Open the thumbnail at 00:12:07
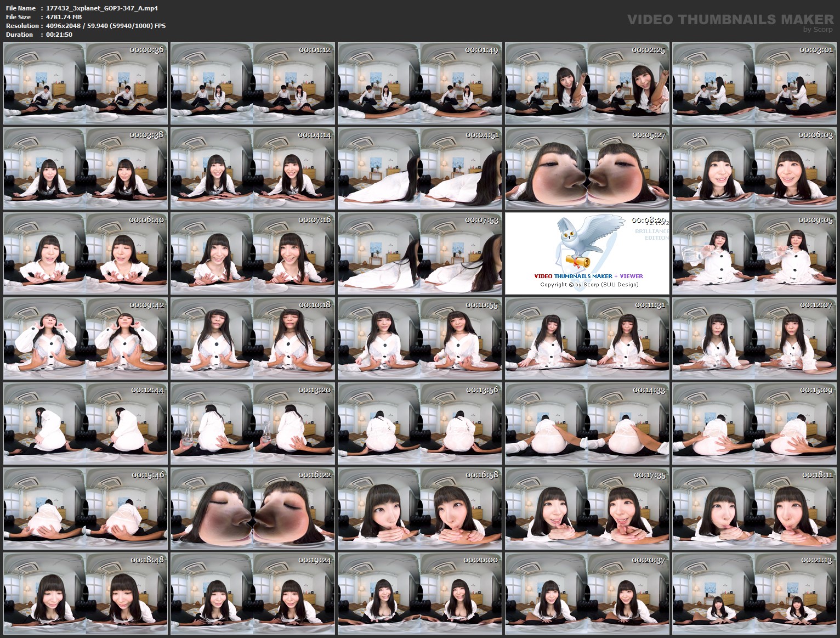840x638 pixels. 756,340
